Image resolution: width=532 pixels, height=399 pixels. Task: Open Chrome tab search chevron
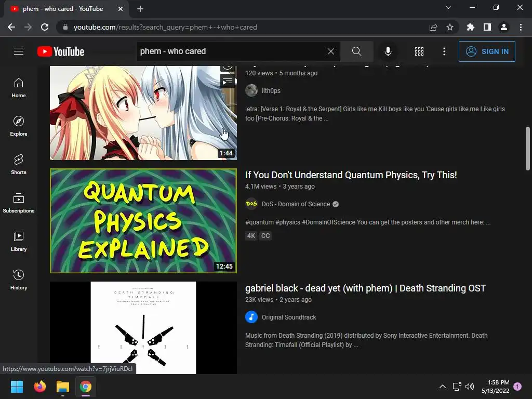pos(448,7)
